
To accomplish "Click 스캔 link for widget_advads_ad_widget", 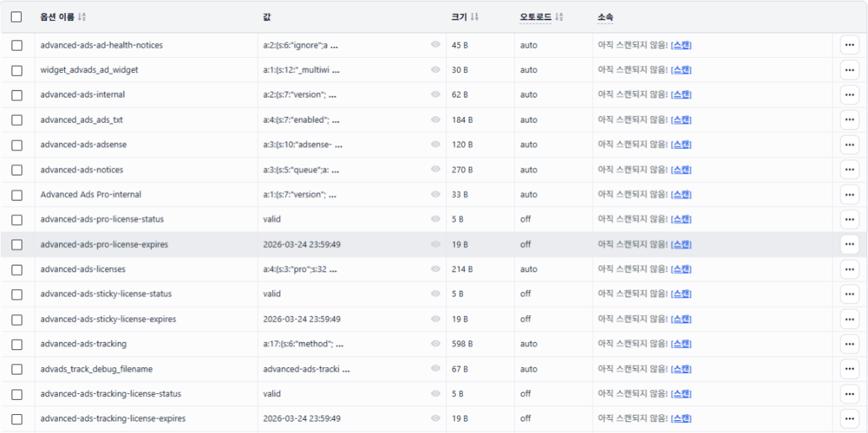I will (x=681, y=70).
